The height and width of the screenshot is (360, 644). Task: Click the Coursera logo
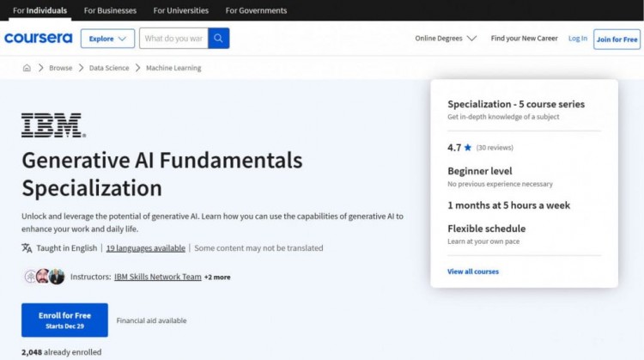38,38
